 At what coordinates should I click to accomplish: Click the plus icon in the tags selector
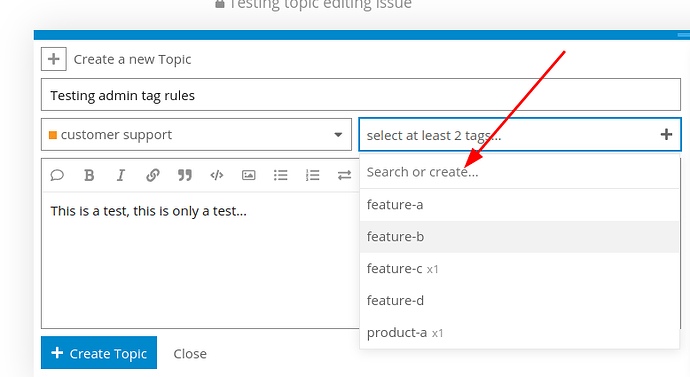click(666, 135)
